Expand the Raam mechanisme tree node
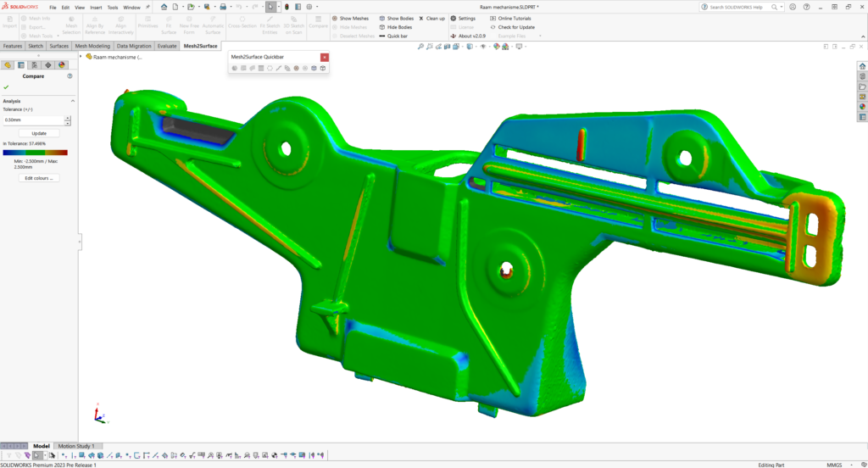The width and height of the screenshot is (868, 468). [x=81, y=57]
